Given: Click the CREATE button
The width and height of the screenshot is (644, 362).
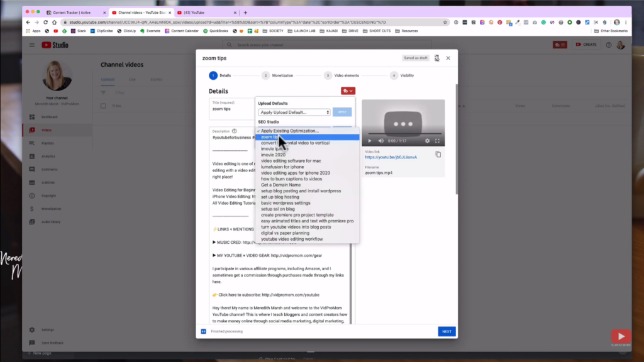Looking at the screenshot, I should (x=586, y=45).
